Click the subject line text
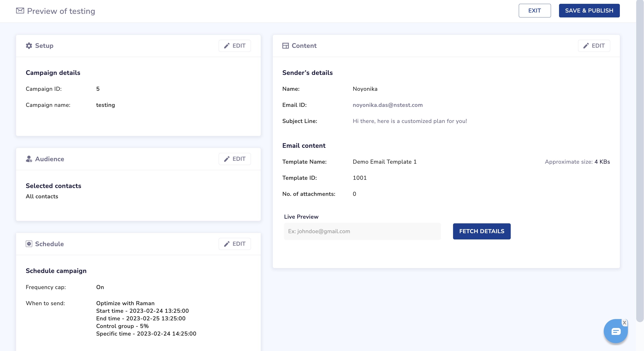The image size is (644, 351). pyautogui.click(x=409, y=121)
